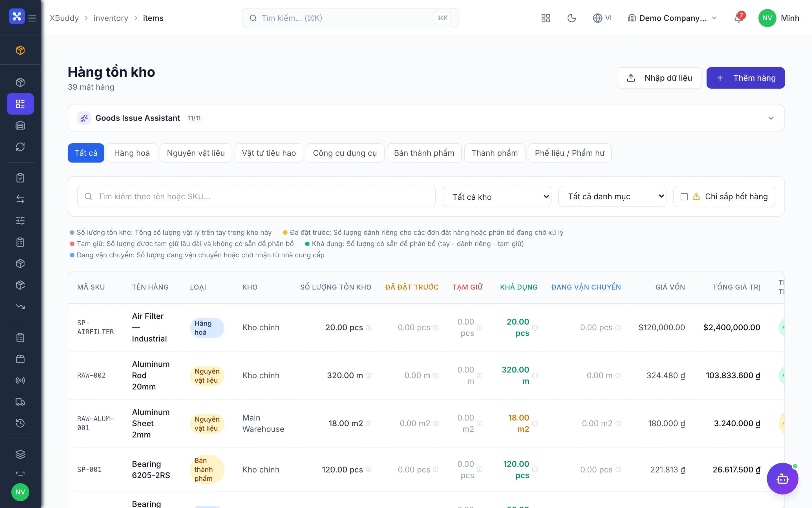The image size is (812, 508).
Task: Expand the Goods Issue Assistant panel chevron
Action: (x=771, y=118)
